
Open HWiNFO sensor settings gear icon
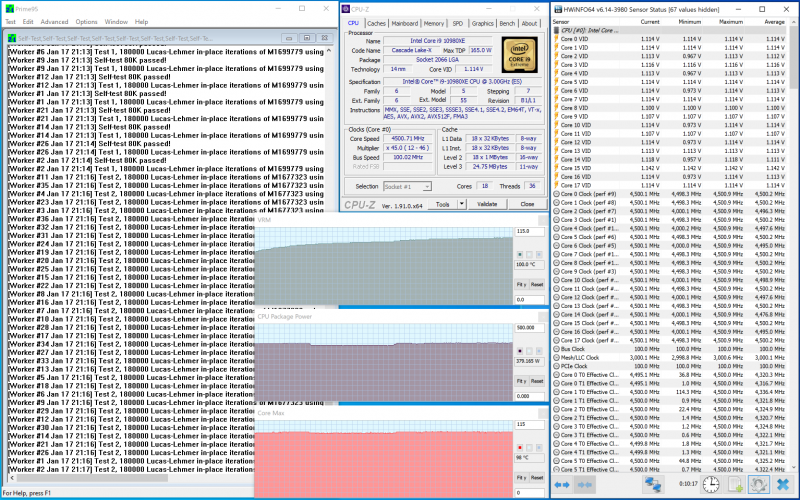click(x=758, y=484)
